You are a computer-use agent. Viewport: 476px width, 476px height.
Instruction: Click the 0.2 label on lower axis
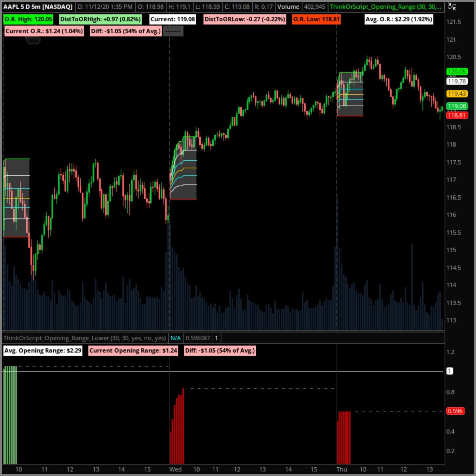pyautogui.click(x=450, y=451)
